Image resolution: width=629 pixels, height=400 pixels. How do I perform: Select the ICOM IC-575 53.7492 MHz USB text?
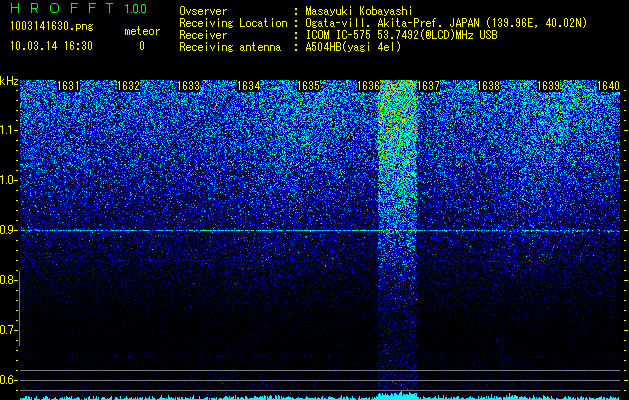coord(402,35)
